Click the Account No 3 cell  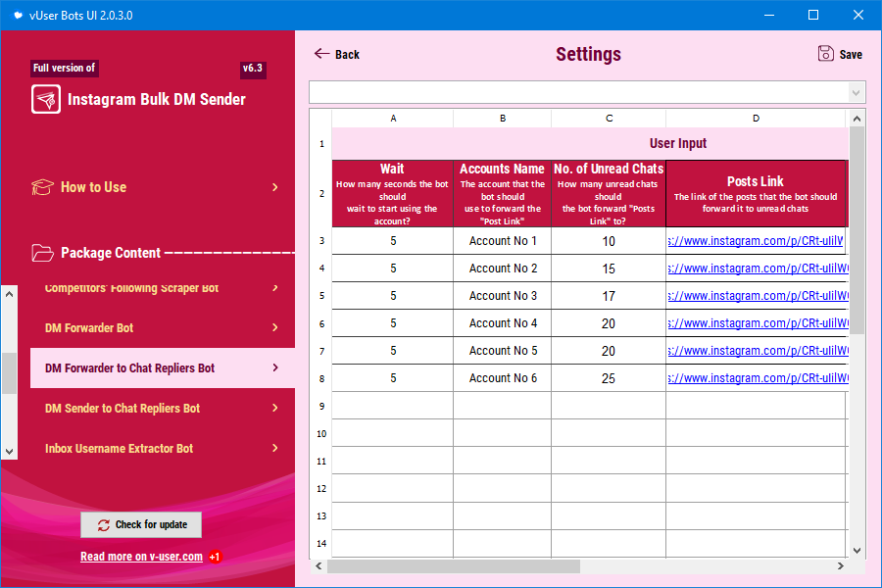[x=503, y=296]
